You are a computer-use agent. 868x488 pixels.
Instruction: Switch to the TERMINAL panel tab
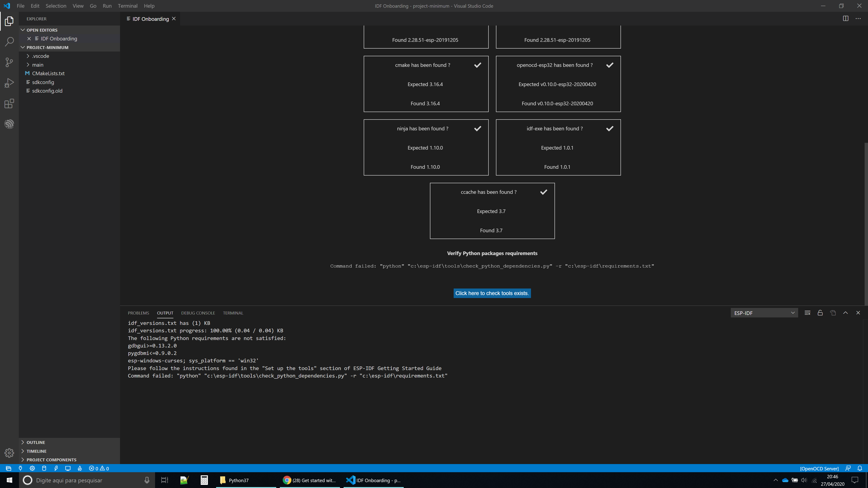pos(233,313)
